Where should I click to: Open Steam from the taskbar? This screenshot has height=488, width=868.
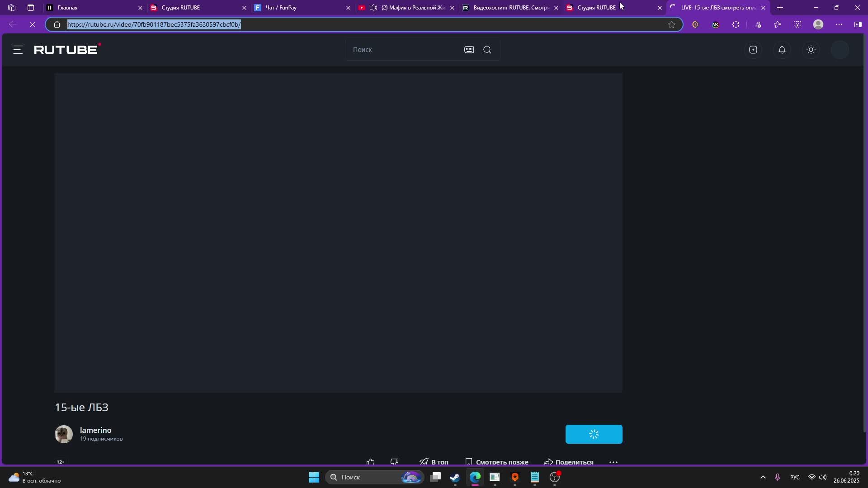point(455,477)
